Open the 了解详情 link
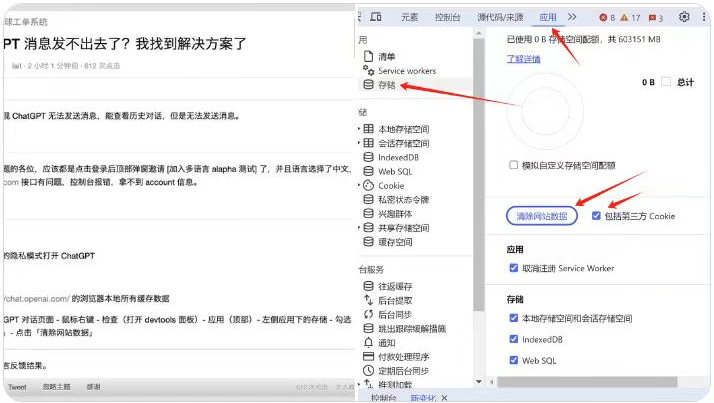 pyautogui.click(x=523, y=59)
